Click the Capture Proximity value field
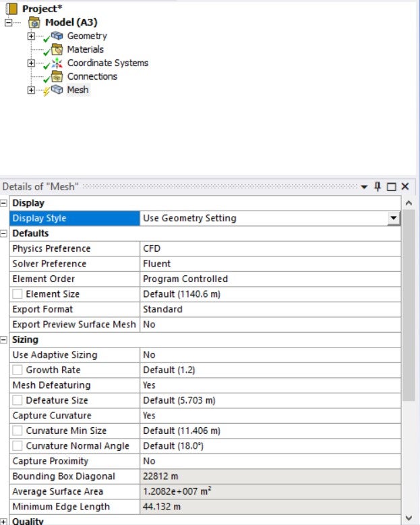 tap(270, 461)
